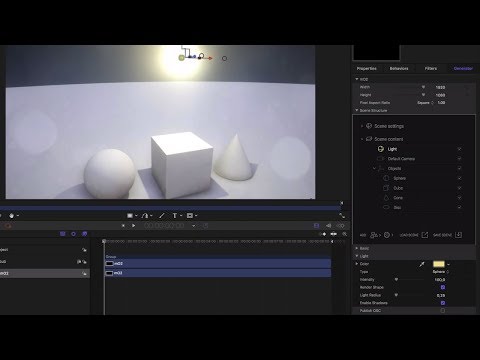Click the timeline view icon near the audio icon
Image resolution: width=480 pixels, height=360 pixels.
click(316, 226)
